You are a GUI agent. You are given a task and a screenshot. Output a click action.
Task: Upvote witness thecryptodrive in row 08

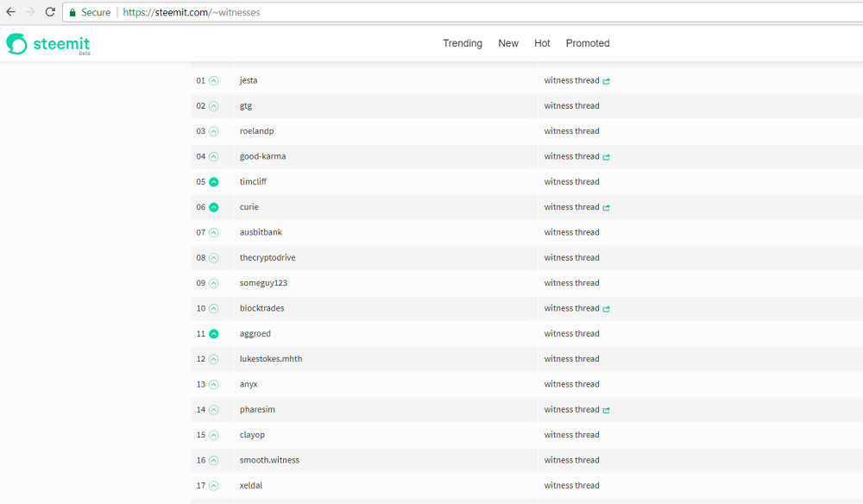214,258
